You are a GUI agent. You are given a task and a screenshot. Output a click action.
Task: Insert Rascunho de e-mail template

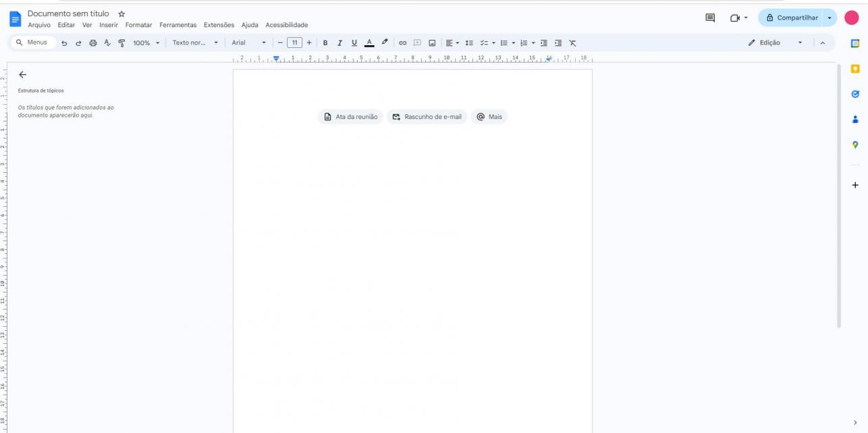(427, 117)
